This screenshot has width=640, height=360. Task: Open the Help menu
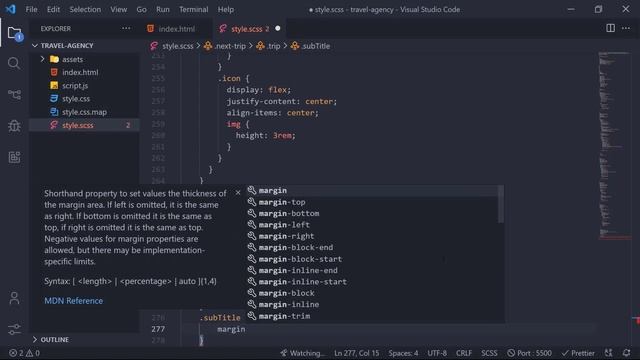[x=226, y=9]
